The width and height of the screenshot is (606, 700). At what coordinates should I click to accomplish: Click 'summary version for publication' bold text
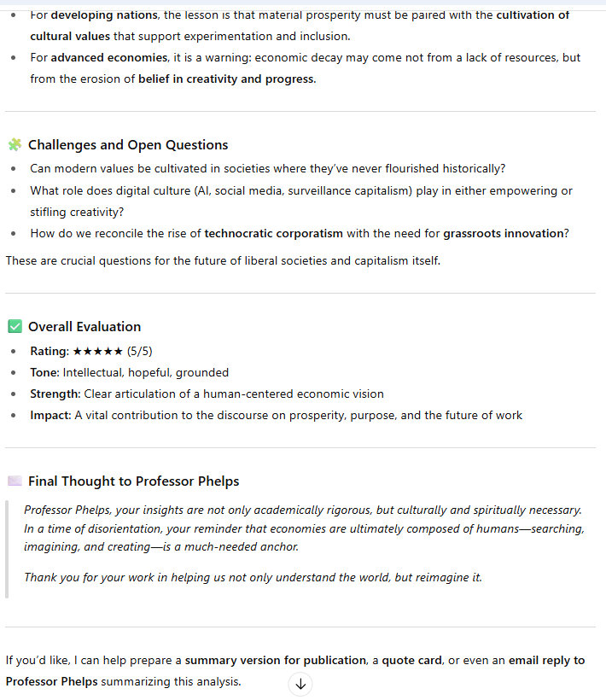coord(276,661)
